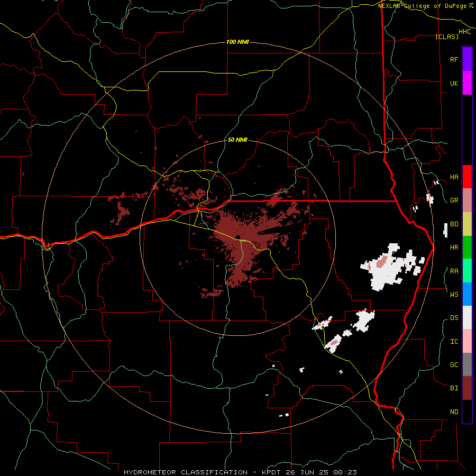Click the 100 NMI range ring label
This screenshot has width=476, height=476.
[x=237, y=42]
